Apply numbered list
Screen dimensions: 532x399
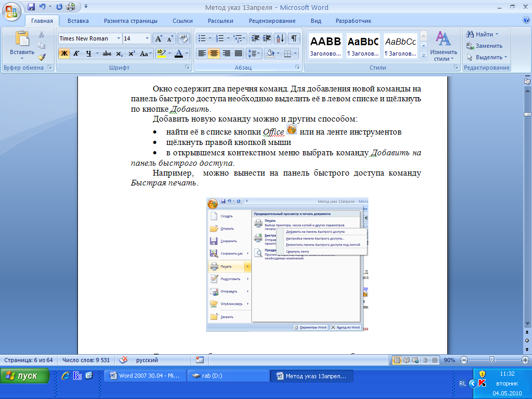coord(220,38)
